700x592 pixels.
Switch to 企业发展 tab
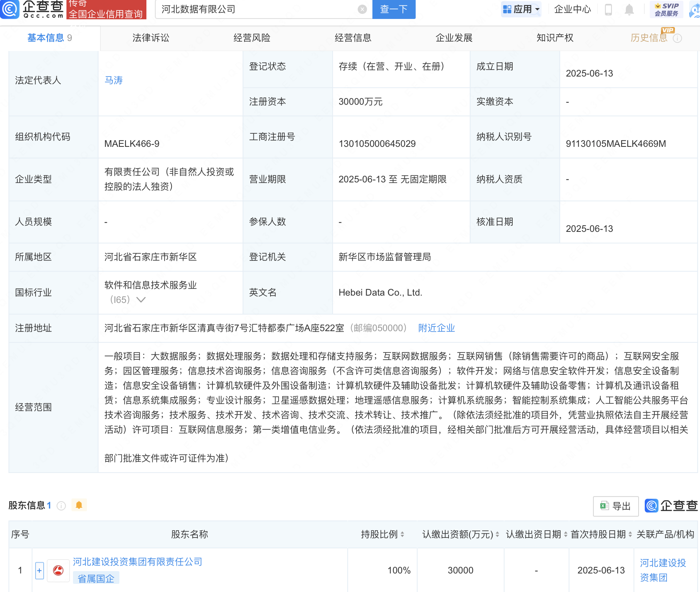coord(454,38)
